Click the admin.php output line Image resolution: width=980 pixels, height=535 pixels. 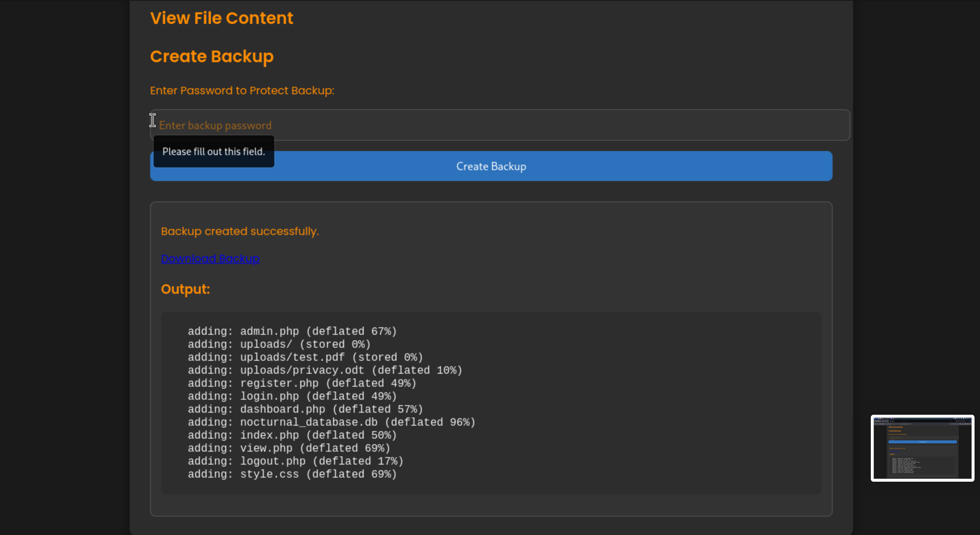292,331
